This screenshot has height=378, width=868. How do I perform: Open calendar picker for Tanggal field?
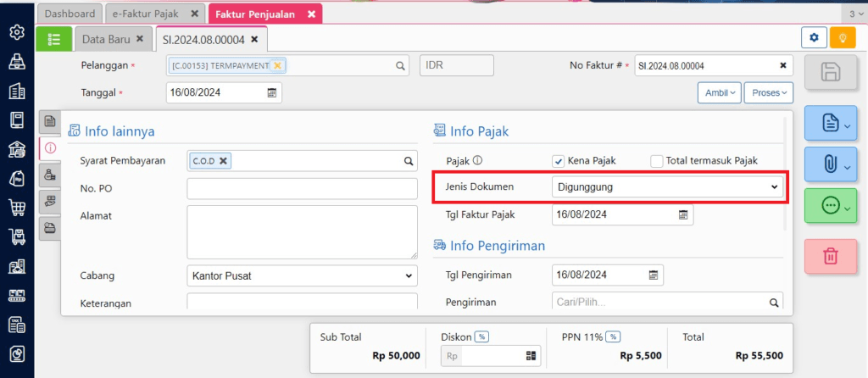point(272,93)
